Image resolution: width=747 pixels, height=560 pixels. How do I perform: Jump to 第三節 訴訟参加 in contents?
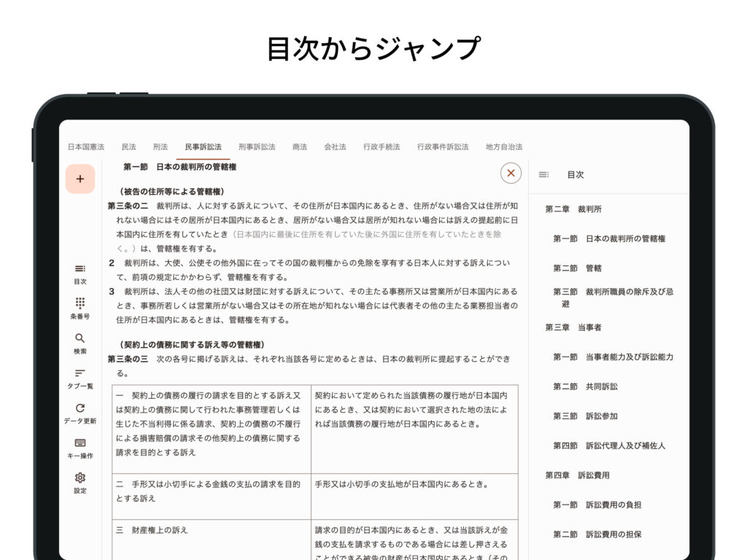[585, 416]
